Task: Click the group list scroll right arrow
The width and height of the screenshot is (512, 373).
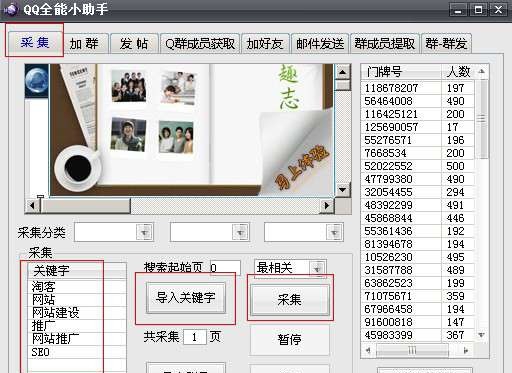Action: coord(466,351)
